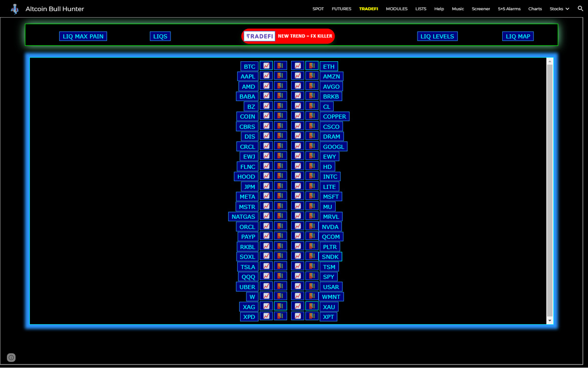Viewport: 588px width, 368px height.
Task: Open the Help menu item
Action: click(439, 9)
